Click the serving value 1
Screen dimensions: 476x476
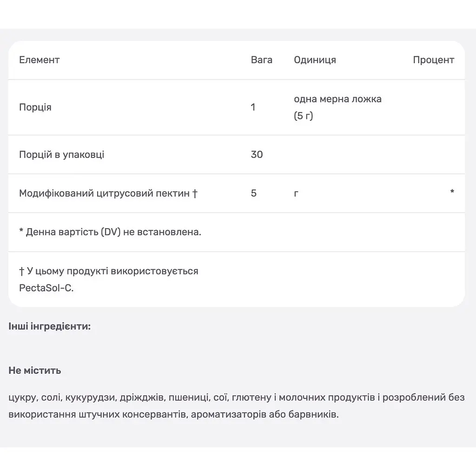253,107
